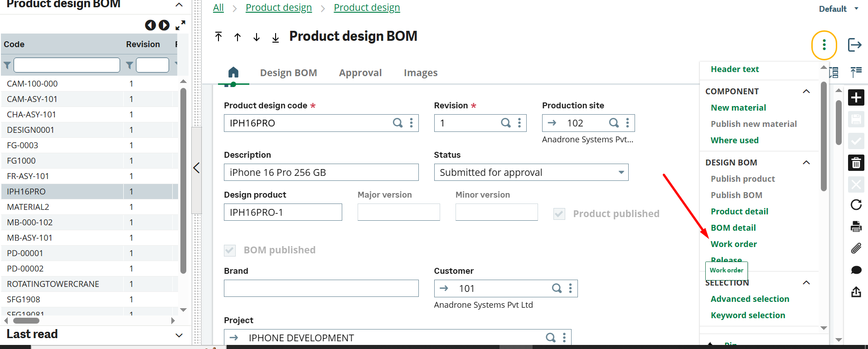The height and width of the screenshot is (349, 868).
Task: Click the Code filter input field
Action: tap(67, 65)
